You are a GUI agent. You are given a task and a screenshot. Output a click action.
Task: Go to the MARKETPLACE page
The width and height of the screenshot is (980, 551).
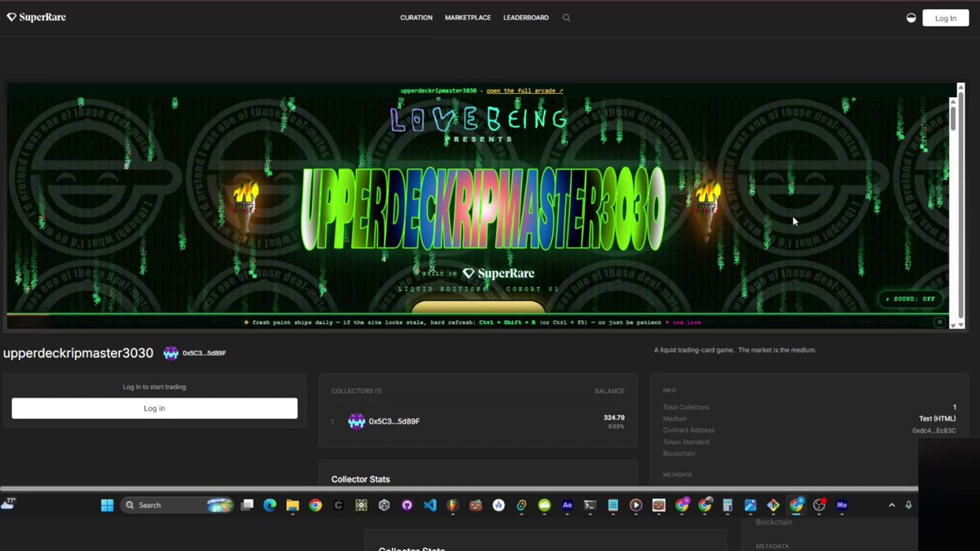tap(468, 18)
